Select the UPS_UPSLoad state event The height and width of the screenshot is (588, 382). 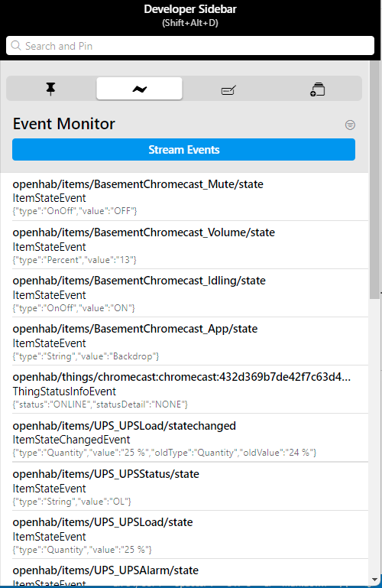click(x=184, y=534)
